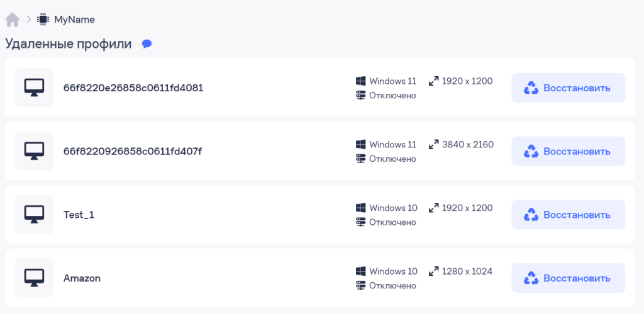Click the Windows logo in Amazon row
The width and height of the screenshot is (644, 313).
coord(360,271)
